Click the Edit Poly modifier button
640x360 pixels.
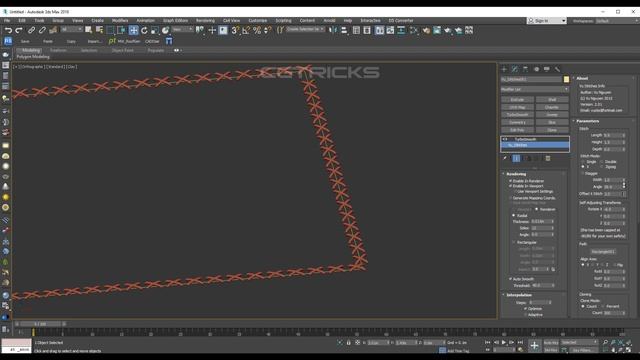pos(517,130)
